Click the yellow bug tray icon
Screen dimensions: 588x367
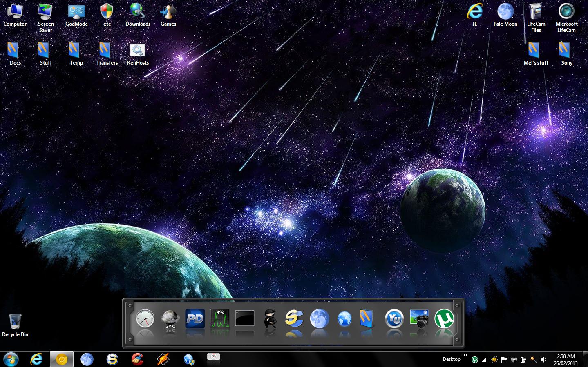(x=494, y=360)
